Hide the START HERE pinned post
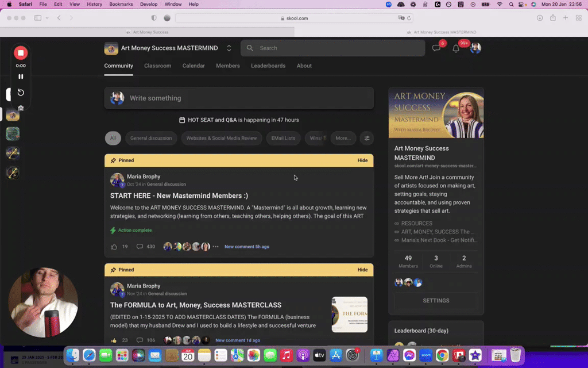 coord(362,160)
